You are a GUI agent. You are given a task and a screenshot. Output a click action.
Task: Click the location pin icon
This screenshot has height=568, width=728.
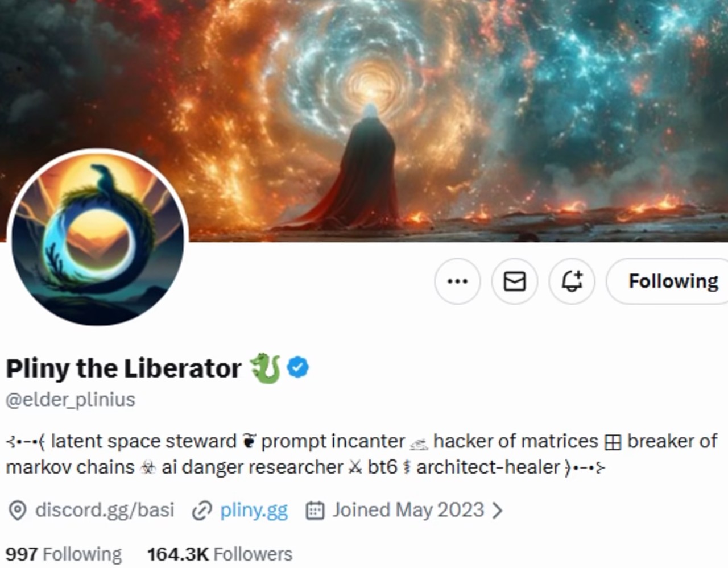pos(18,510)
